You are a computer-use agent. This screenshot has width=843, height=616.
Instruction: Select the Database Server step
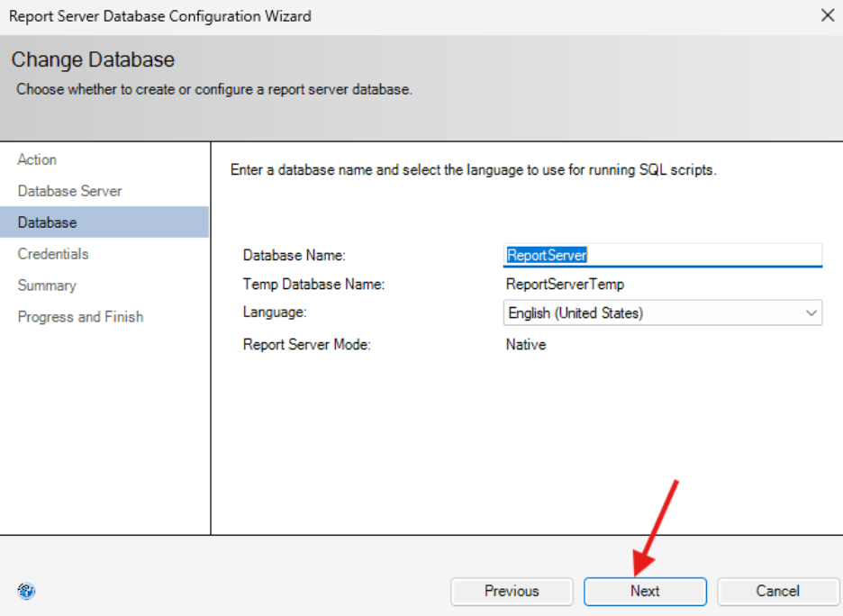click(69, 191)
